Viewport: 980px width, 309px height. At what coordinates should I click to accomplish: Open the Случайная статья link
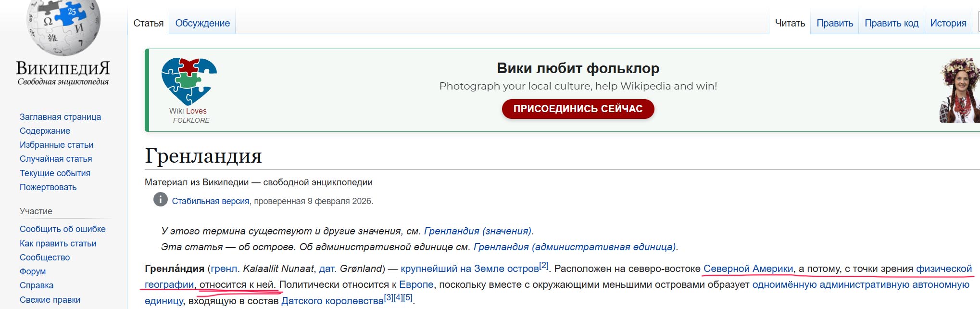(x=56, y=159)
